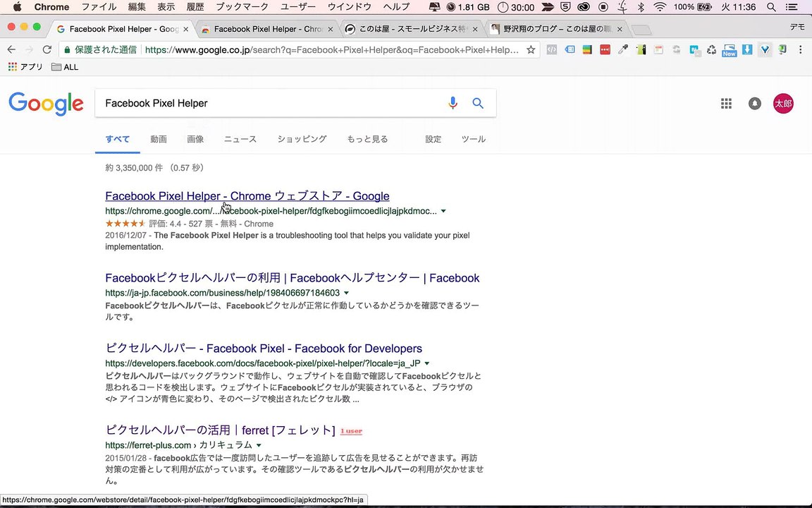Go back to previous page
This screenshot has height=508, width=812.
pos(11,50)
